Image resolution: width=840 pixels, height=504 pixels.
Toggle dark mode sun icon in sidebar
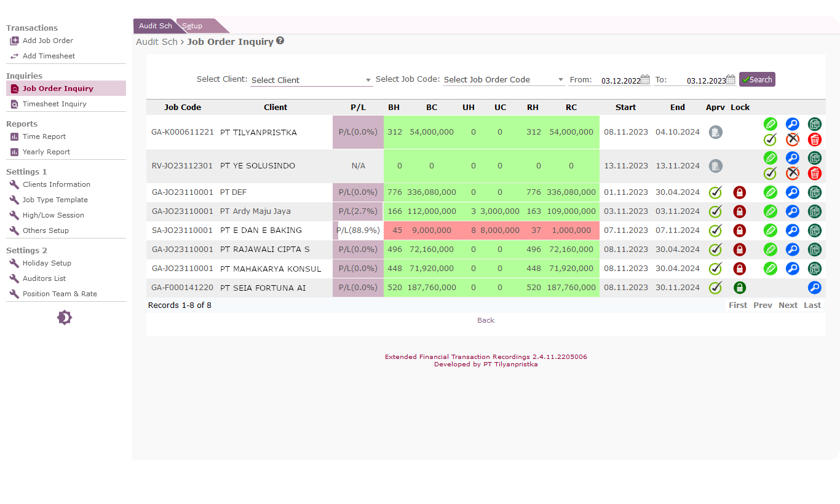(65, 318)
